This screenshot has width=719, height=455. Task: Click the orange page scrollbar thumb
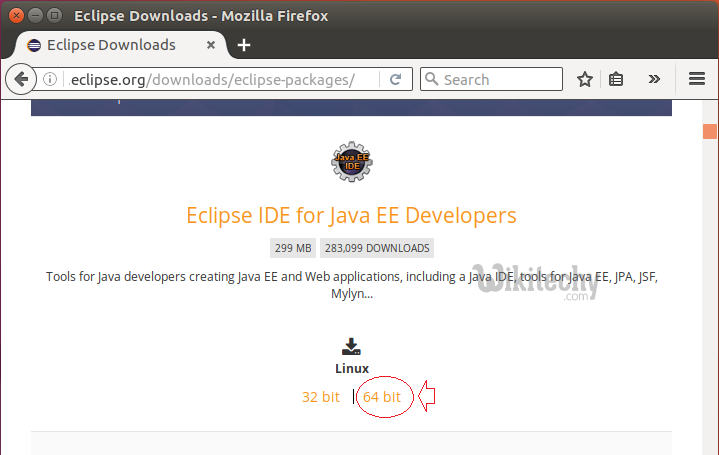[x=710, y=132]
